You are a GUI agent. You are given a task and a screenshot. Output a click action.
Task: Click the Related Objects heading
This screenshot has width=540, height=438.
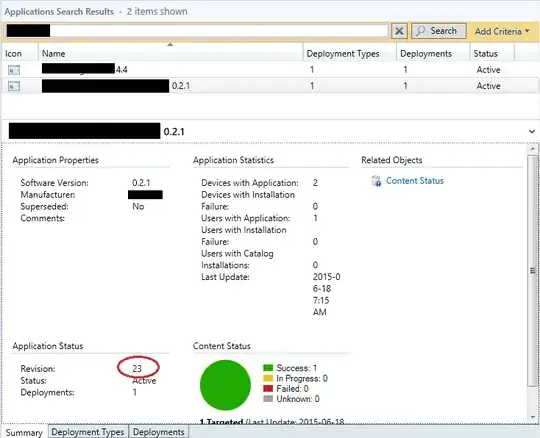(x=392, y=160)
